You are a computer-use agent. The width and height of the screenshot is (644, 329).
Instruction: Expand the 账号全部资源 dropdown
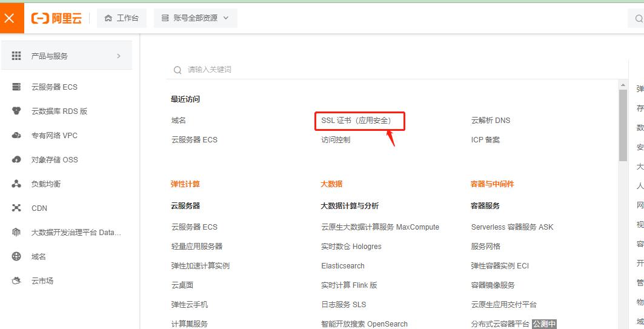point(196,18)
